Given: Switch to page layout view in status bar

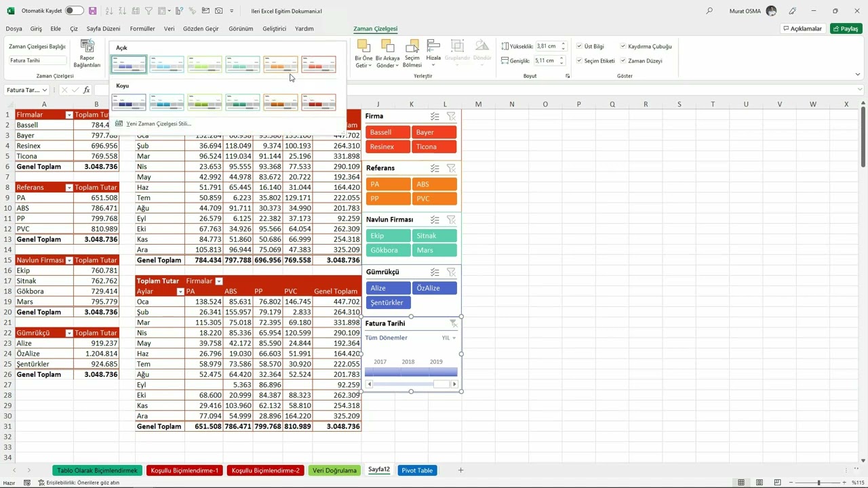Looking at the screenshot, I should (x=759, y=483).
